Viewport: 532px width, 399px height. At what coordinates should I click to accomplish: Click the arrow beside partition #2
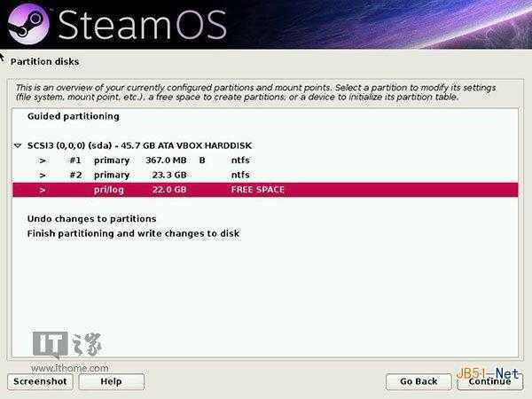click(43, 176)
